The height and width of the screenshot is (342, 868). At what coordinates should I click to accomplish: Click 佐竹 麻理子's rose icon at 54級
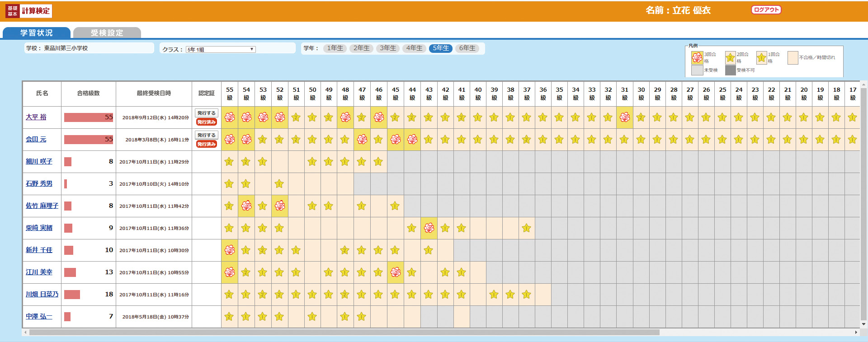coord(246,206)
